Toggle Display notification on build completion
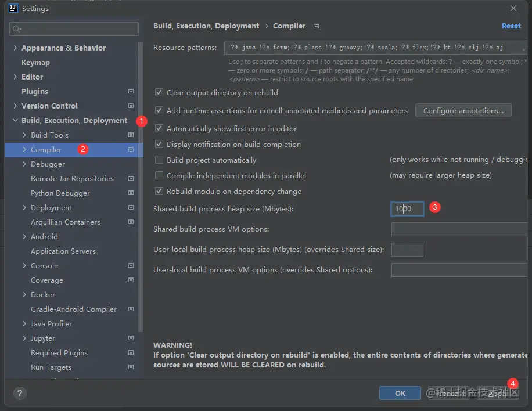The width and height of the screenshot is (532, 411). tap(159, 144)
